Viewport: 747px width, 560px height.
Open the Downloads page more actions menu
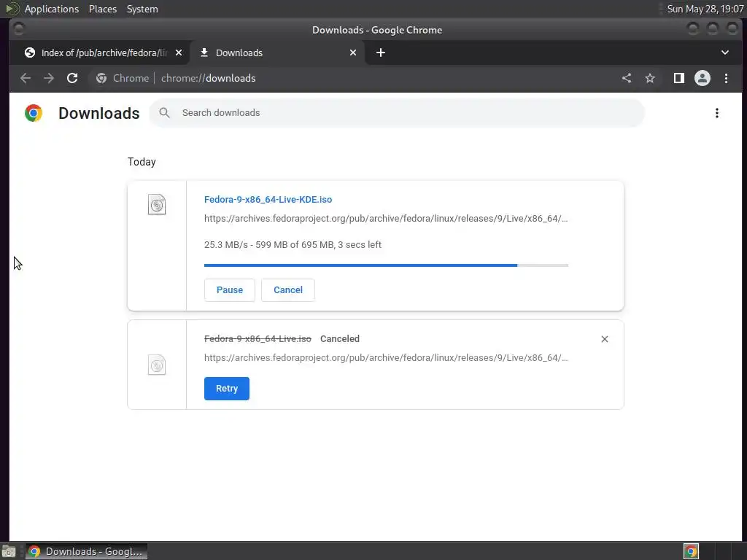point(716,113)
